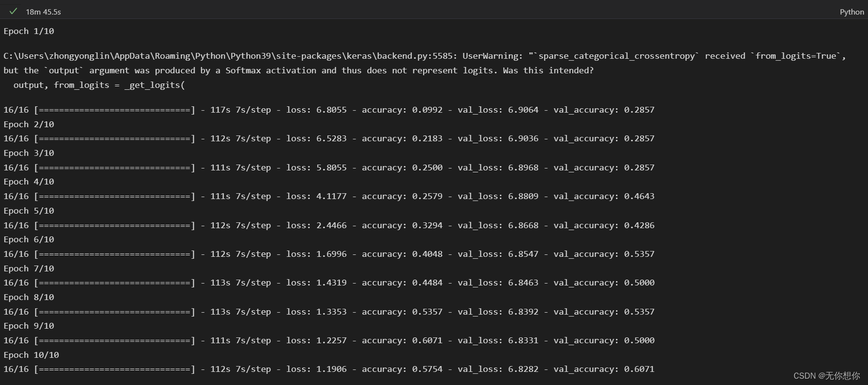Click the line with loss: 5.8055
Image resolution: width=868 pixels, height=385 pixels.
tap(329, 167)
